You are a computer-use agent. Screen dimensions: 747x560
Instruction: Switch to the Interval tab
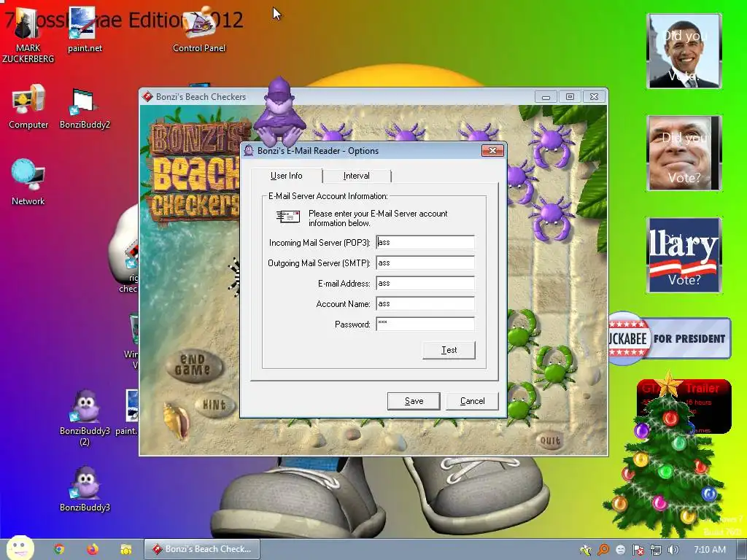click(356, 176)
